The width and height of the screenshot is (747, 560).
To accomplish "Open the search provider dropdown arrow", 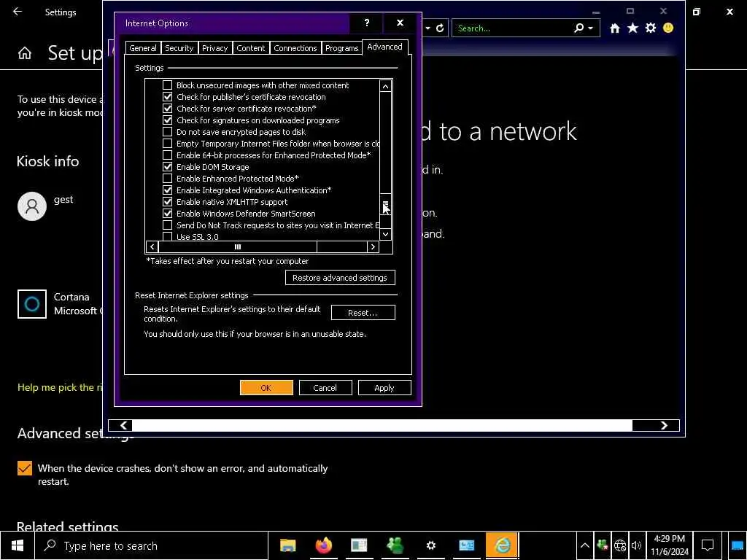I will click(x=591, y=28).
